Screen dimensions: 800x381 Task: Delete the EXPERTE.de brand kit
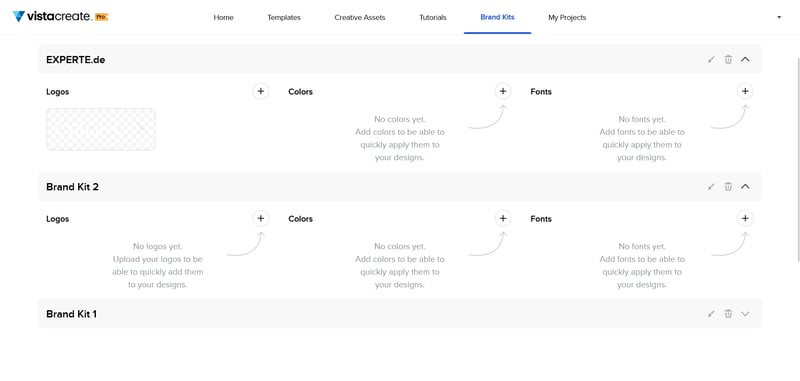point(728,60)
